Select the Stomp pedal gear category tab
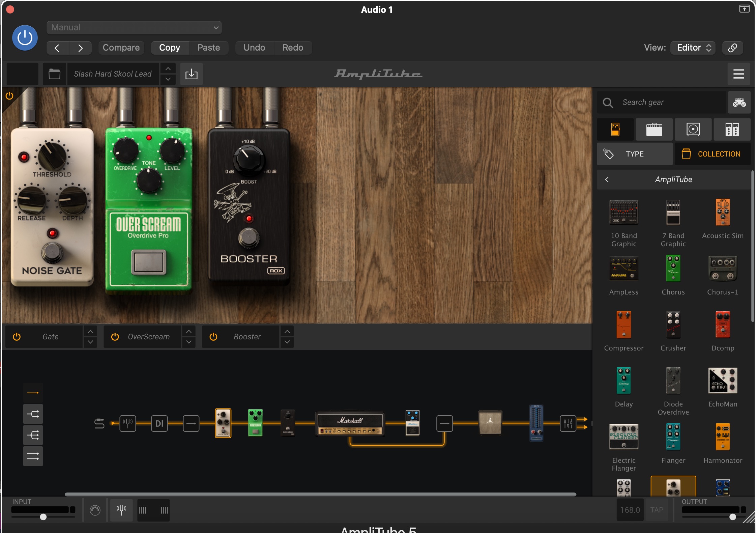The width and height of the screenshot is (756, 533). (615, 130)
